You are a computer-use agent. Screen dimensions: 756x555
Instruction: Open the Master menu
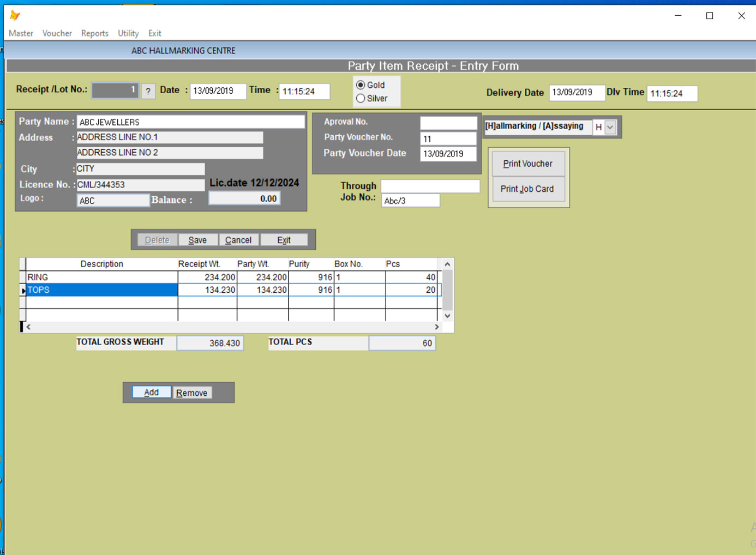tap(20, 33)
